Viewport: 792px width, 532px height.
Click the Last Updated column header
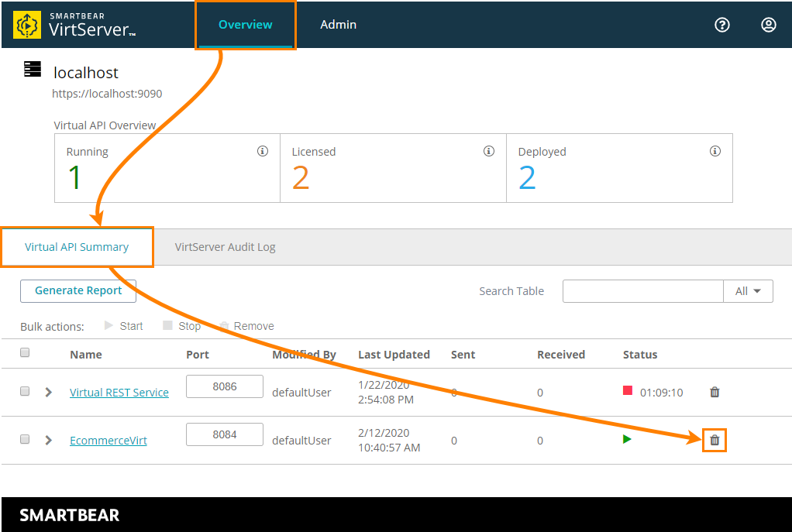(x=394, y=355)
